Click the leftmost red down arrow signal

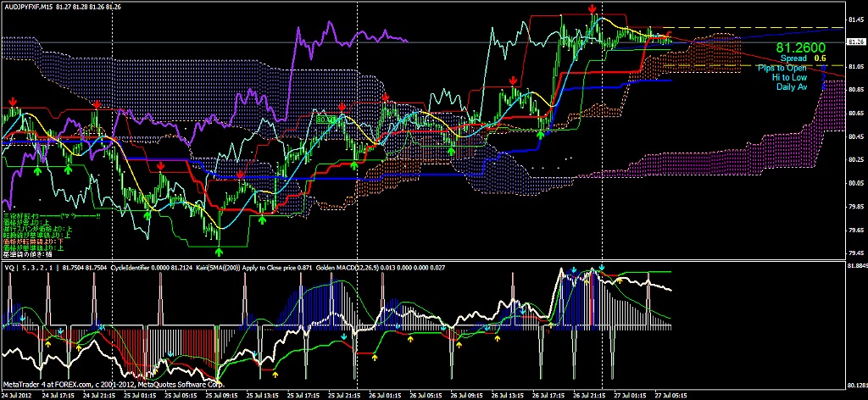[x=13, y=101]
